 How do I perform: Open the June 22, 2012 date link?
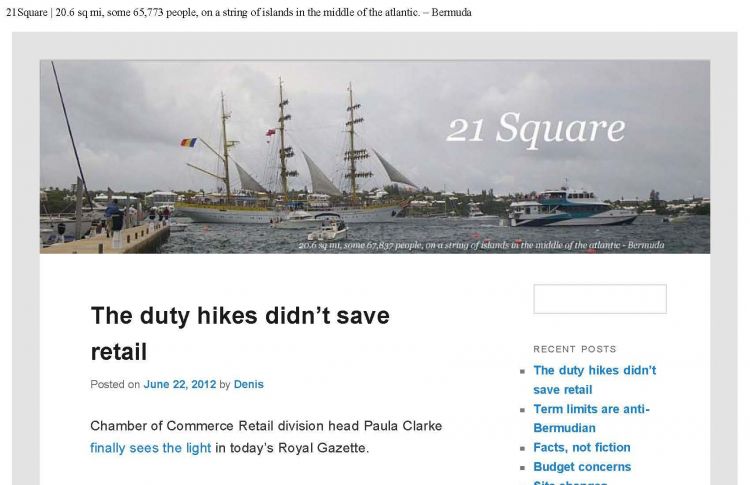(x=180, y=385)
